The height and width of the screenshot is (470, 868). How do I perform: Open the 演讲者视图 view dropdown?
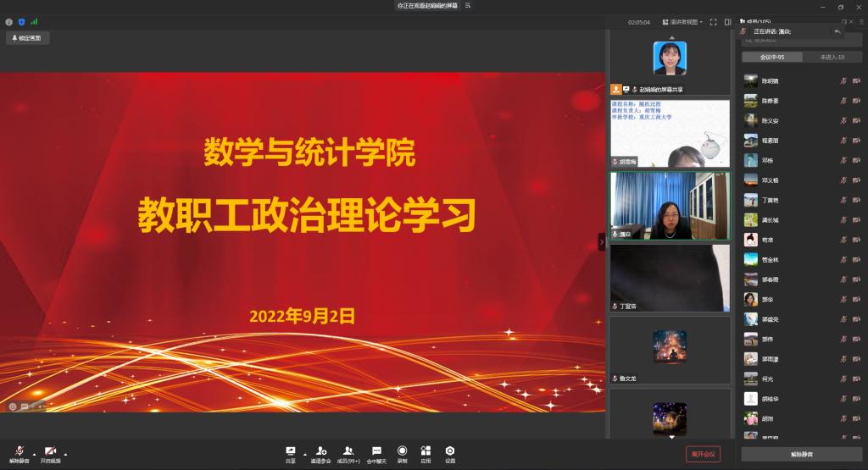pyautogui.click(x=682, y=22)
